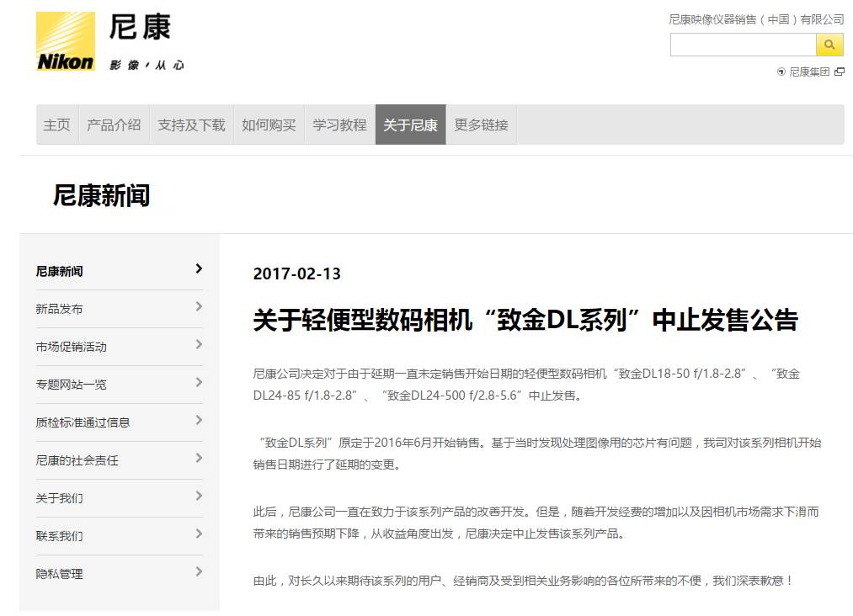Open the 支持及下载 section

pos(191,123)
